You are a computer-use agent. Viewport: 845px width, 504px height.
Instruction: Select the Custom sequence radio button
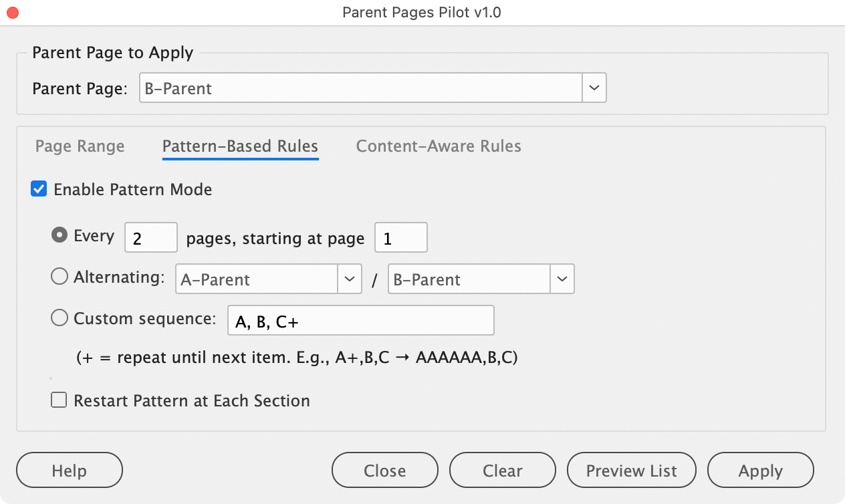tap(59, 318)
